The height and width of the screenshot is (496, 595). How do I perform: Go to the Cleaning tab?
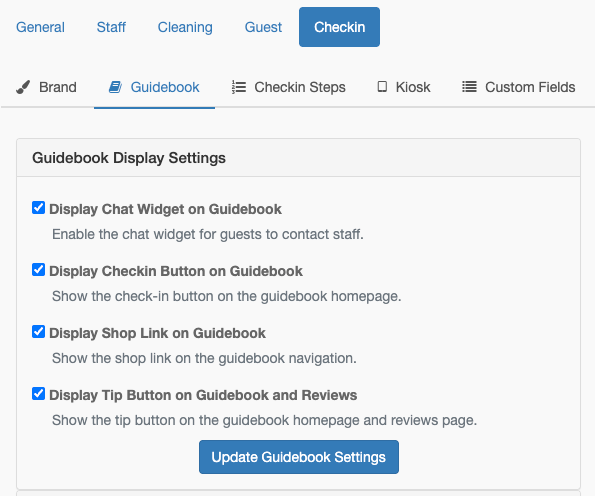185,27
